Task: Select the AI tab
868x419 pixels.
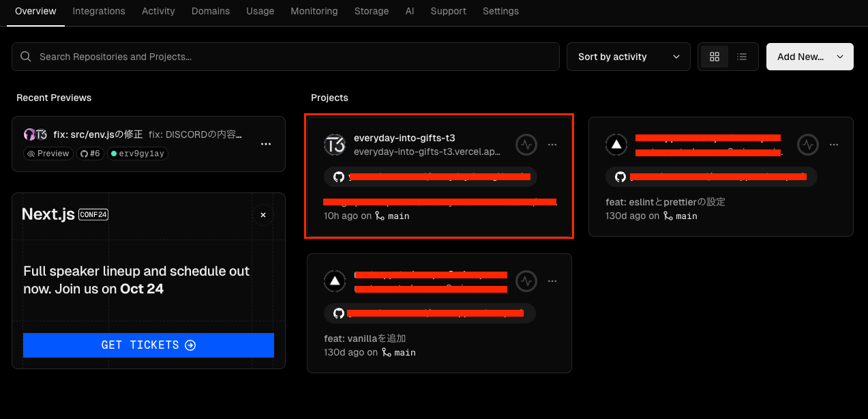Action: [410, 11]
